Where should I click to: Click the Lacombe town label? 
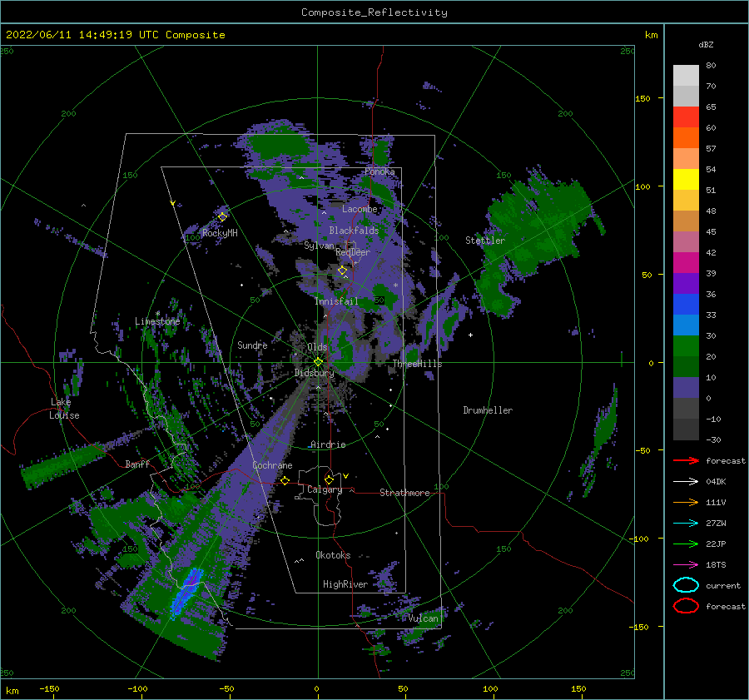tap(360, 209)
